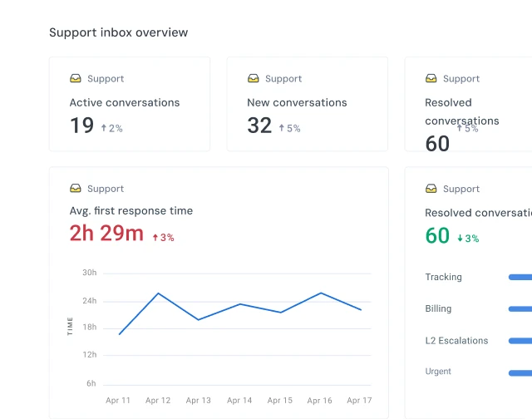Select the Urgent category label
This screenshot has height=419, width=532.
coord(438,372)
